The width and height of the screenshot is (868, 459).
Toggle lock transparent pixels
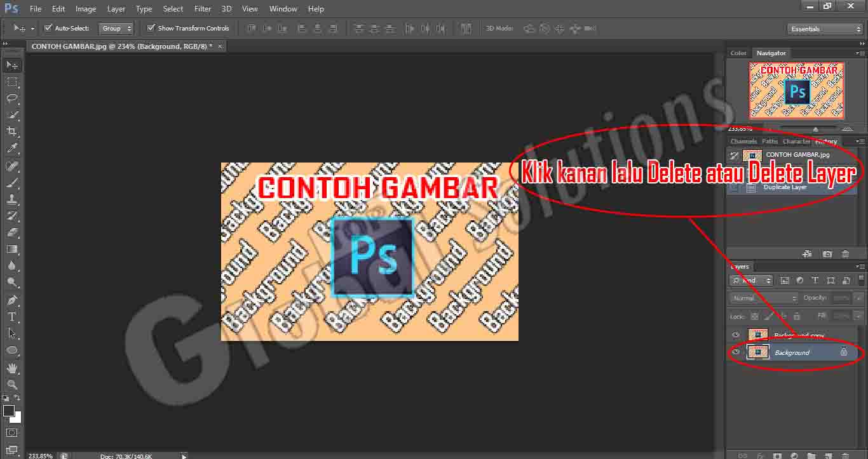tap(754, 316)
